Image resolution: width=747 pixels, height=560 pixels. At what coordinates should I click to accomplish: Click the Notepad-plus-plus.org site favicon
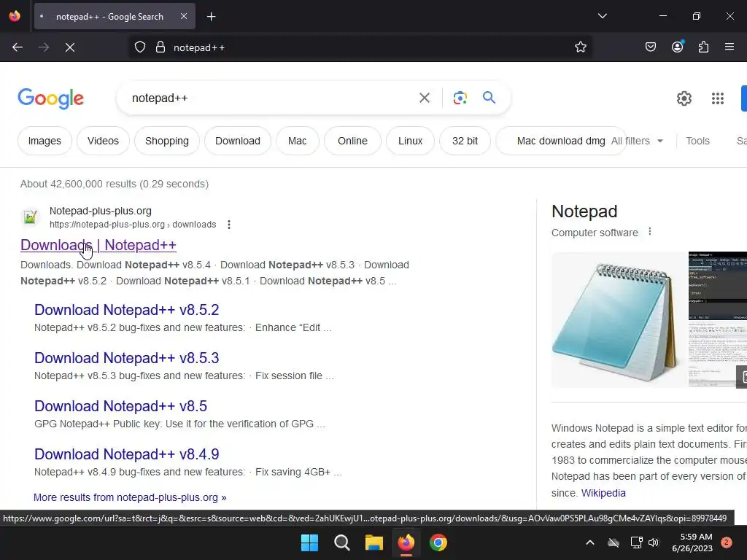[x=31, y=217]
